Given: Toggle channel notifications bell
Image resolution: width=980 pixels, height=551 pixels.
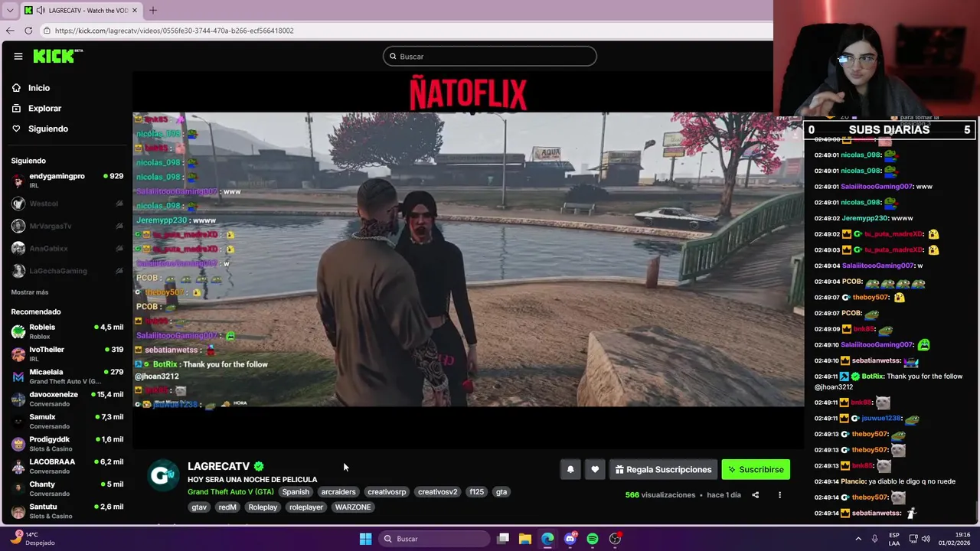Looking at the screenshot, I should (570, 470).
